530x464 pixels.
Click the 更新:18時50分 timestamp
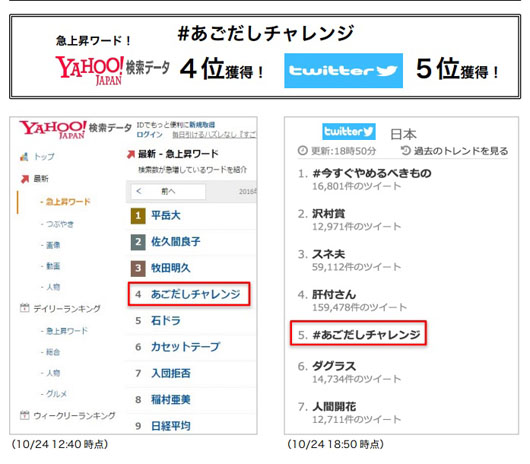[343, 151]
